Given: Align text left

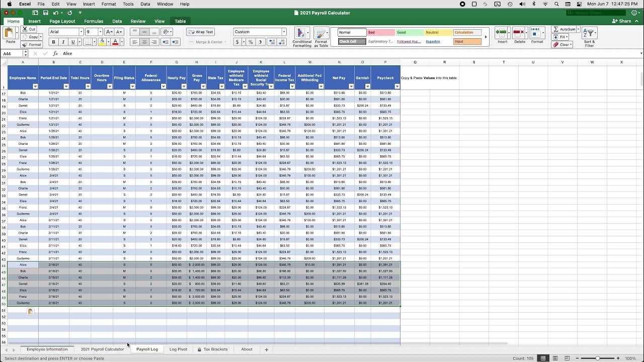Looking at the screenshot, I should tap(135, 42).
